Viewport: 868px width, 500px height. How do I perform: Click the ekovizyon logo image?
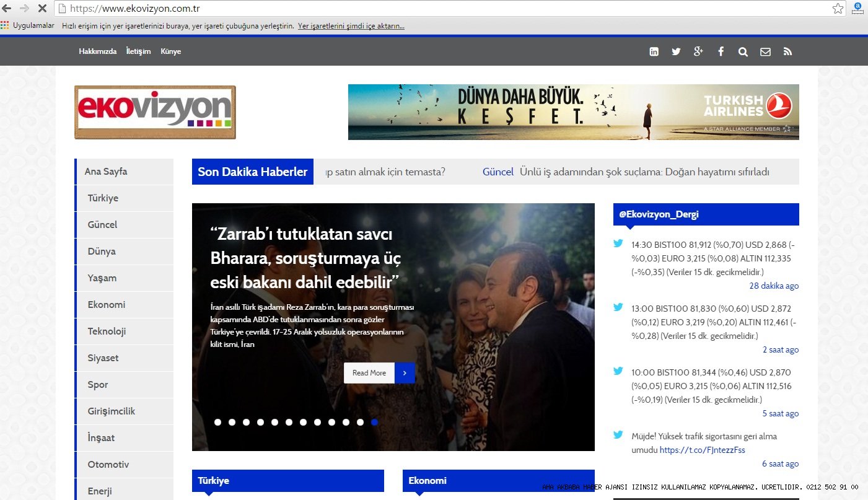(155, 112)
